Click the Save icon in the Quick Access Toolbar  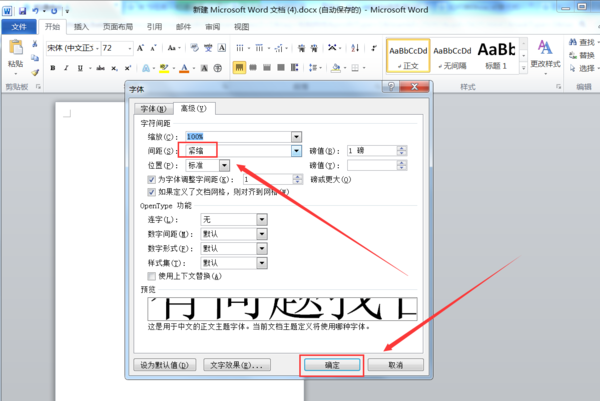23,11
